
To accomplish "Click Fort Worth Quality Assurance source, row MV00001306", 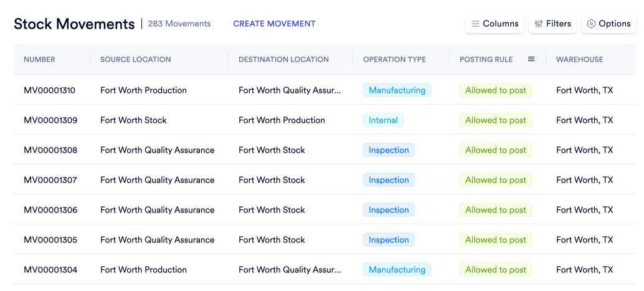I will 158,210.
